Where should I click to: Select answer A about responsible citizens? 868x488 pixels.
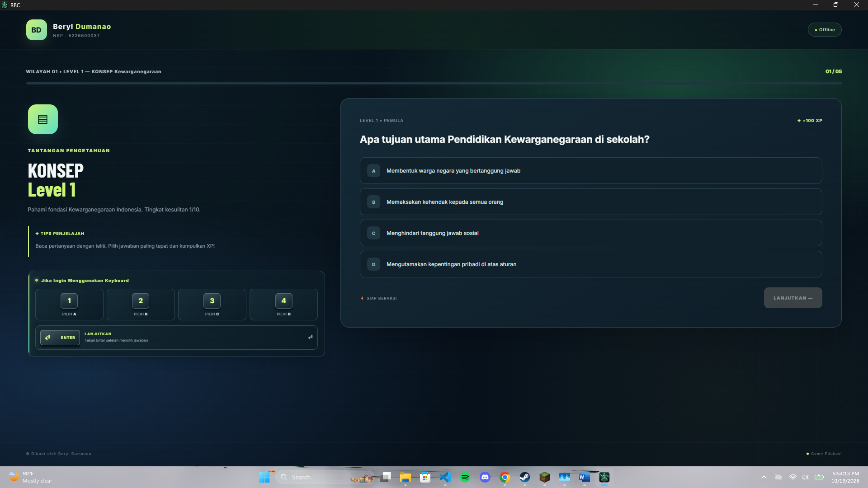[x=591, y=171]
